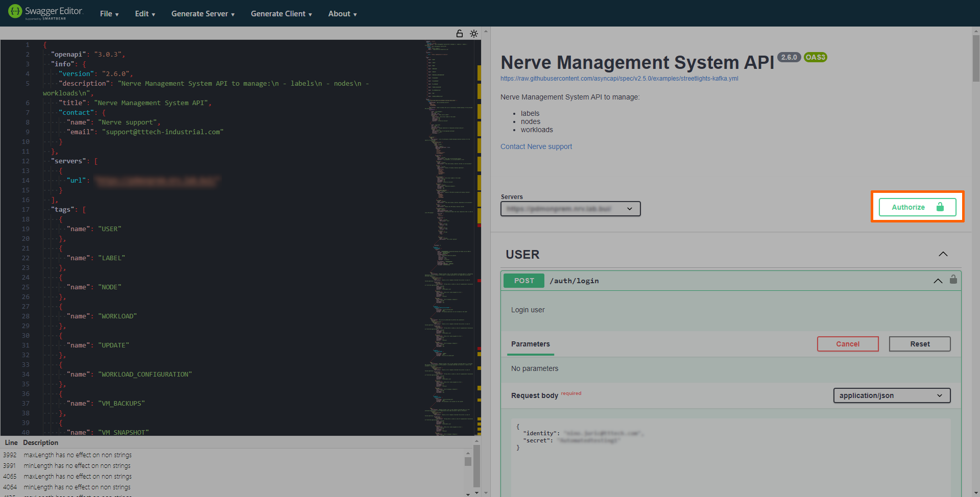Collapse the USER tag section chevron
This screenshot has width=980, height=497.
(x=943, y=254)
